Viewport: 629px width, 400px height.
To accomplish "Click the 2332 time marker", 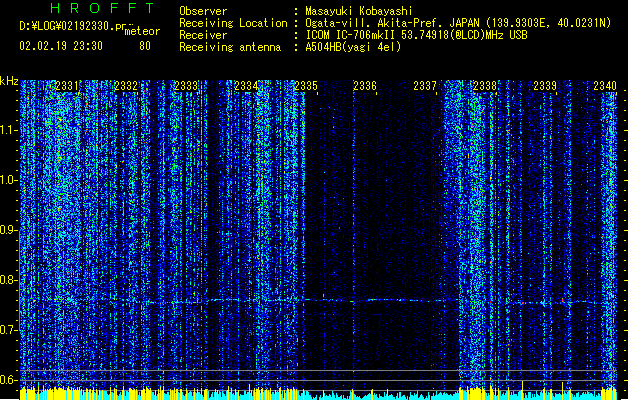I will pos(126,86).
